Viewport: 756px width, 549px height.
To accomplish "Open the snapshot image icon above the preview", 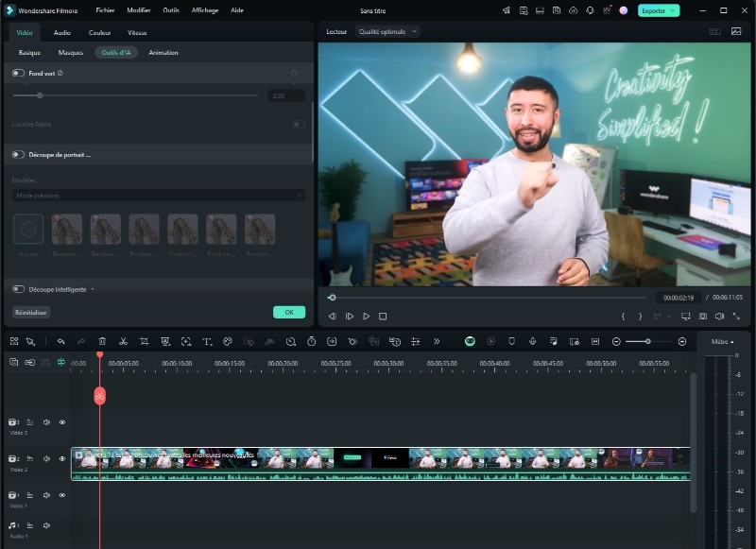I will pos(736,31).
